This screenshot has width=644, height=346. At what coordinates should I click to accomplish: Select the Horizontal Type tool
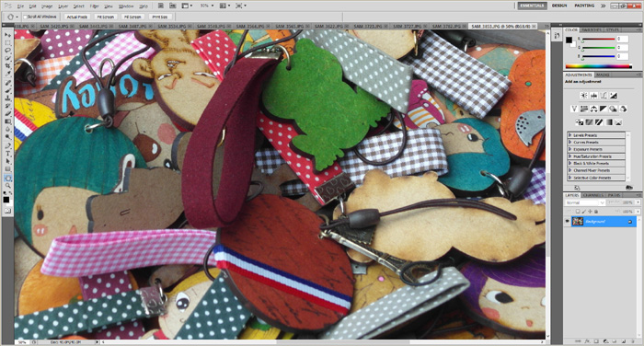7,154
